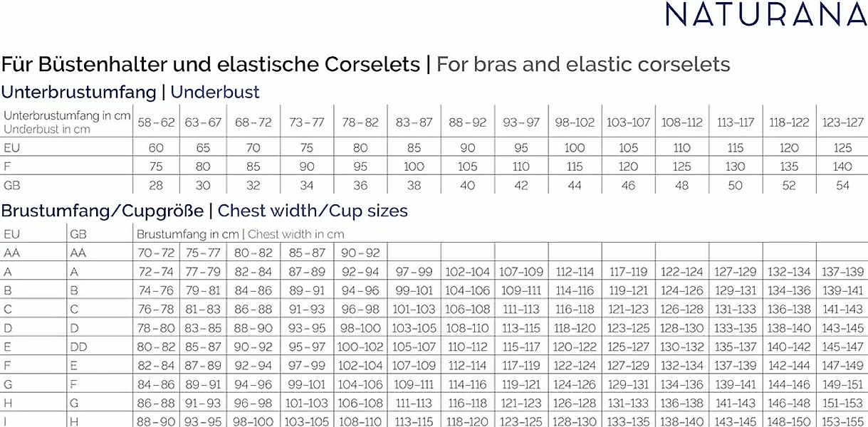The width and height of the screenshot is (868, 427).
Task: Click the English title 'For bras and elastic corselets'
Action: click(583, 65)
